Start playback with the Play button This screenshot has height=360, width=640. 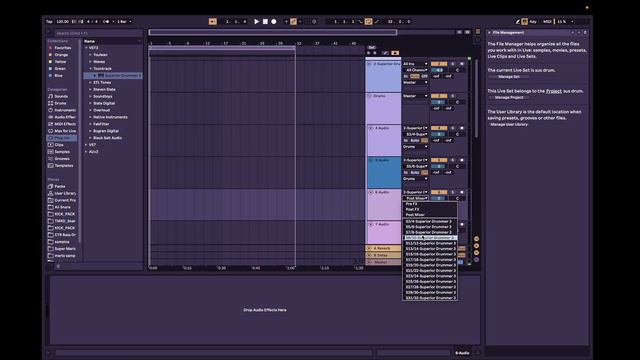(256, 21)
